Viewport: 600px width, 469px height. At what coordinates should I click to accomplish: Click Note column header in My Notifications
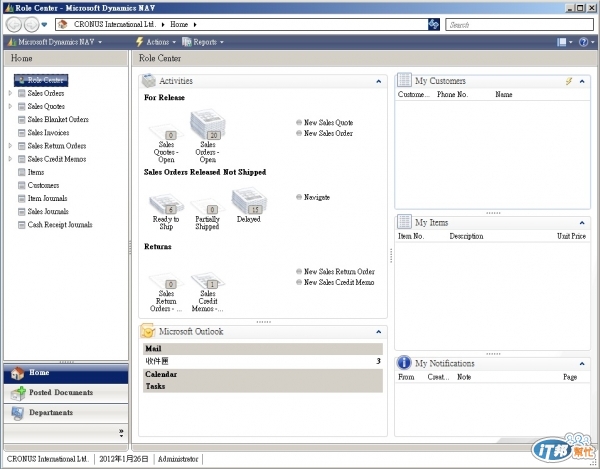coord(464,377)
